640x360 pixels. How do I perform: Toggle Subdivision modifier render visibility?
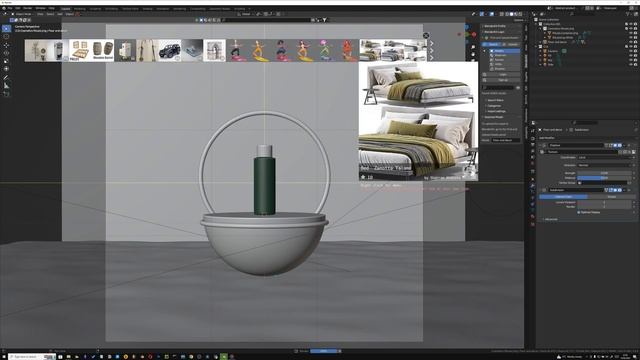point(620,190)
